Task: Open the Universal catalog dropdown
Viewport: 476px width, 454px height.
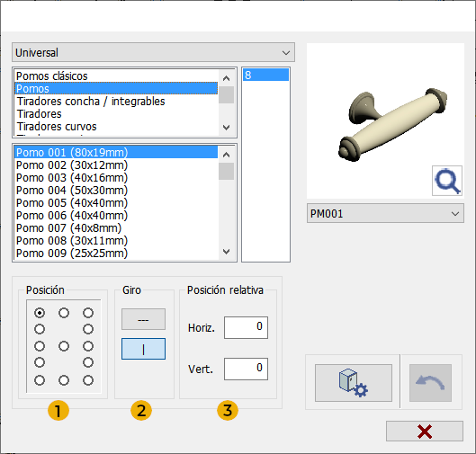Action: [153, 52]
